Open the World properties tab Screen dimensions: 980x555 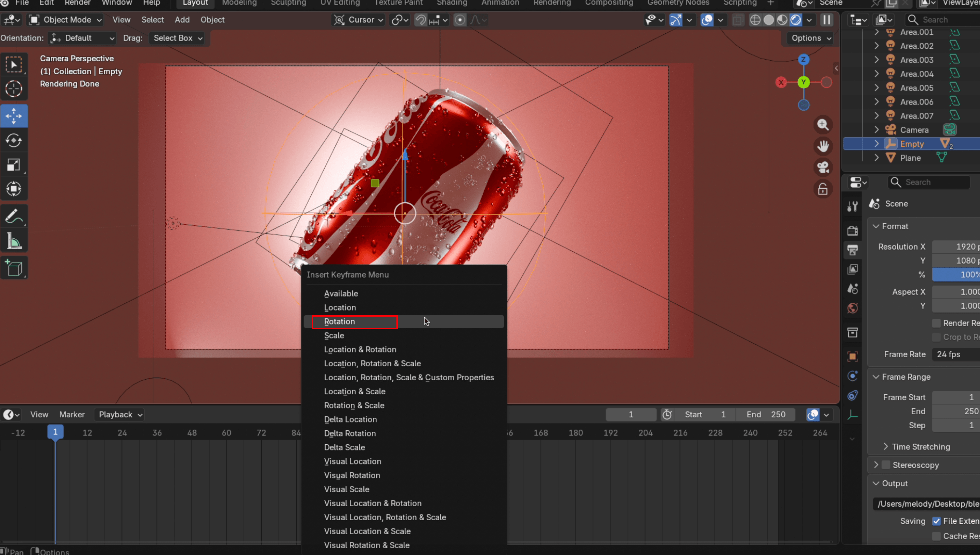[852, 308]
